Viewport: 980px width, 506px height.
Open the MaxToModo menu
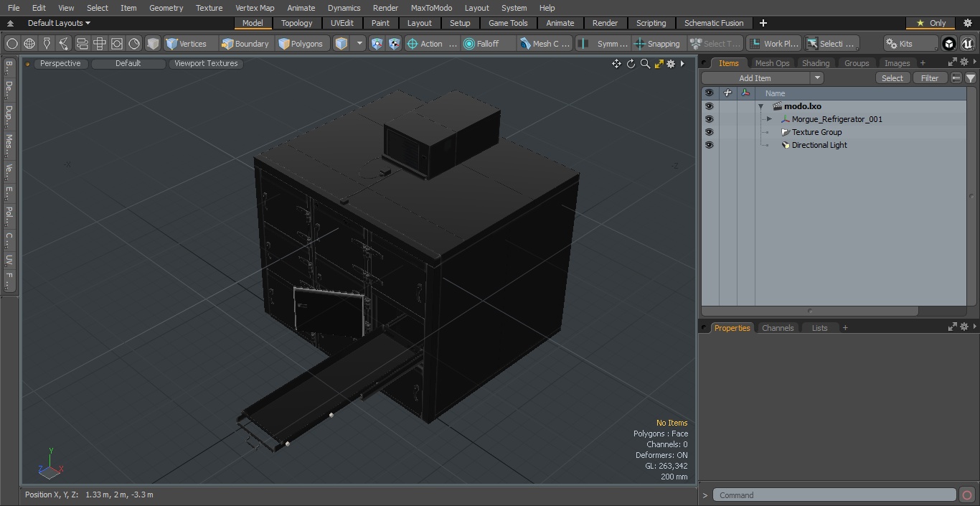coord(431,8)
